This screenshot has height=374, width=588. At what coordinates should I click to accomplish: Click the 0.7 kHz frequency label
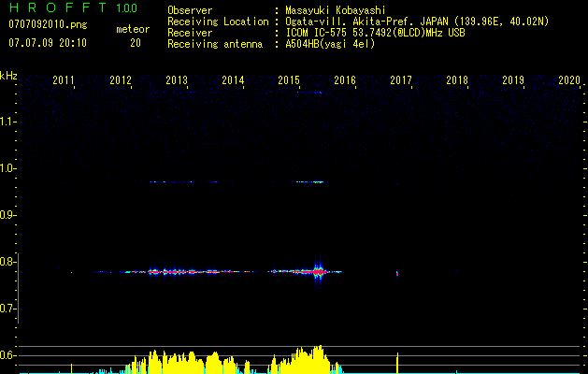[7, 309]
